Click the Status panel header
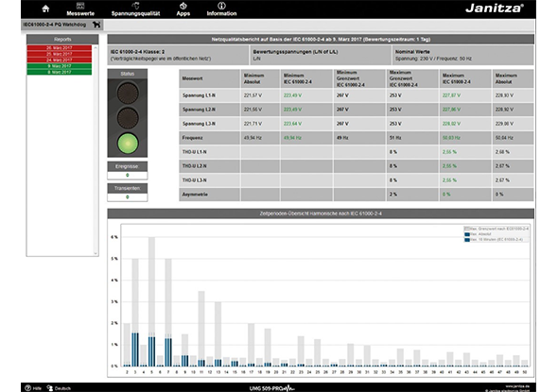This screenshot has height=392, width=558. click(x=128, y=74)
